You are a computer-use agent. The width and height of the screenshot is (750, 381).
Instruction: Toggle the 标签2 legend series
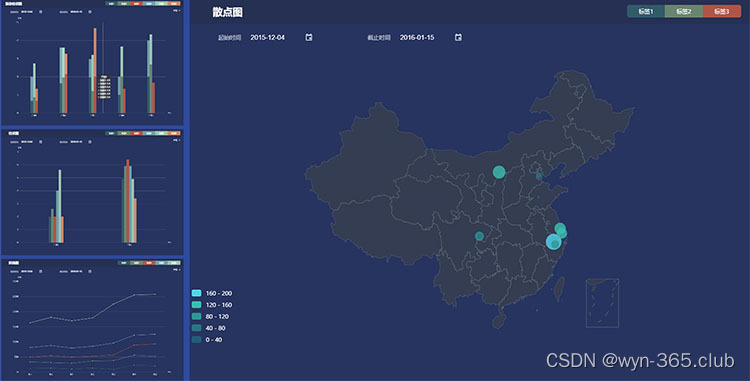[684, 11]
